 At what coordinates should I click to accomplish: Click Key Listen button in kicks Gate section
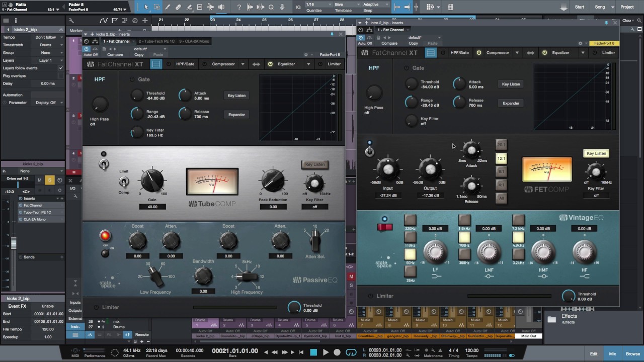click(x=236, y=96)
